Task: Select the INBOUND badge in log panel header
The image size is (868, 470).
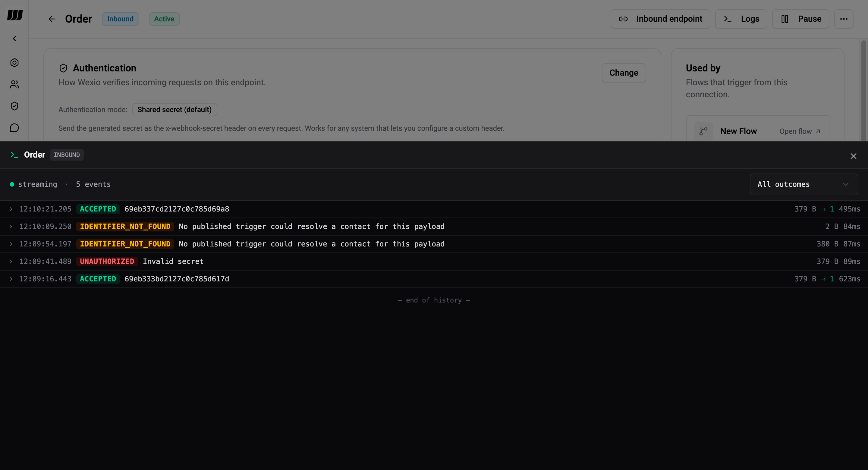Action: click(66, 155)
